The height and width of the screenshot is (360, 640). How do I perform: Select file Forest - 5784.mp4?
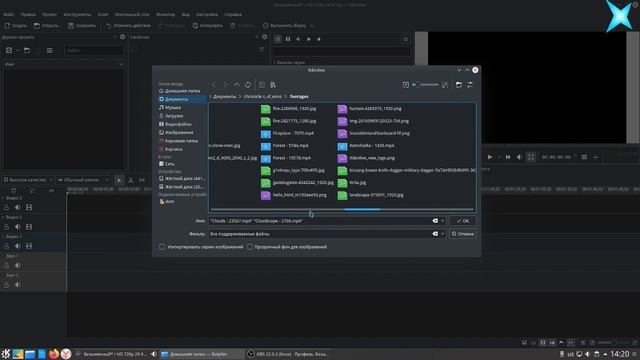pyautogui.click(x=284, y=146)
